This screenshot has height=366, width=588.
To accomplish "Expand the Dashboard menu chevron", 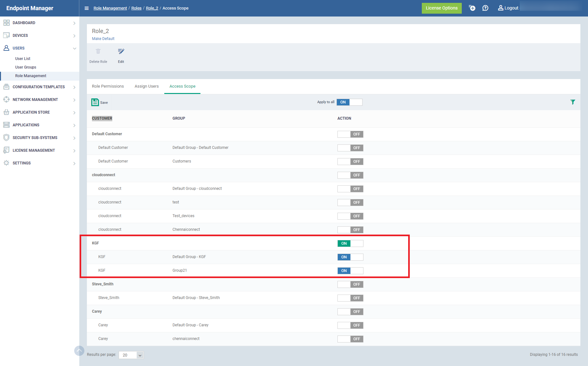I will (74, 23).
